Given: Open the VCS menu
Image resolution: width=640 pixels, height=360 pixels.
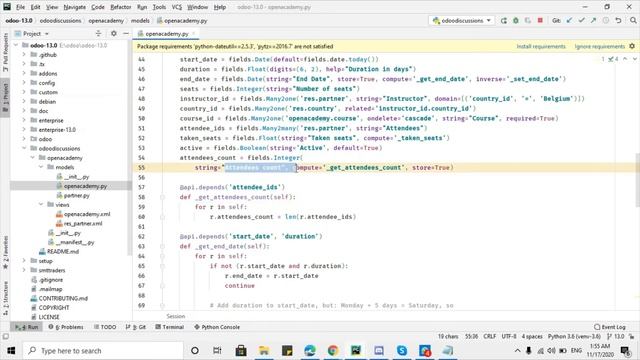Looking at the screenshot, I should click(177, 7).
